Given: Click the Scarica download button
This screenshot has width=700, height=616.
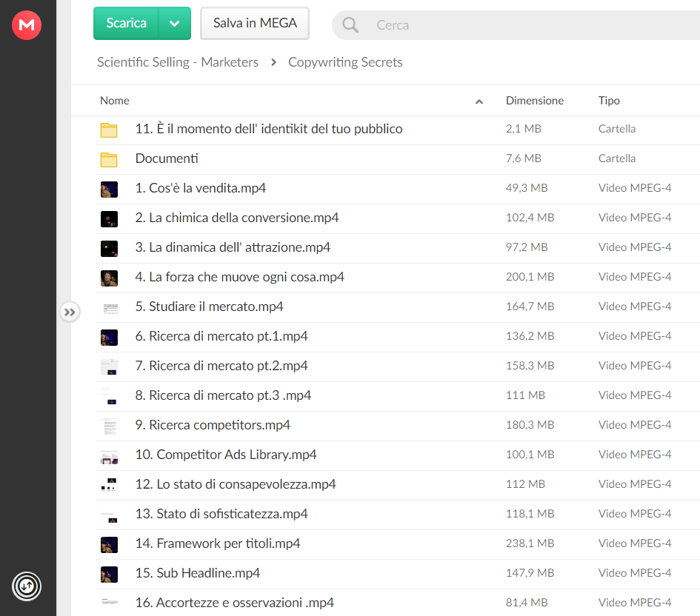Looking at the screenshot, I should (127, 23).
